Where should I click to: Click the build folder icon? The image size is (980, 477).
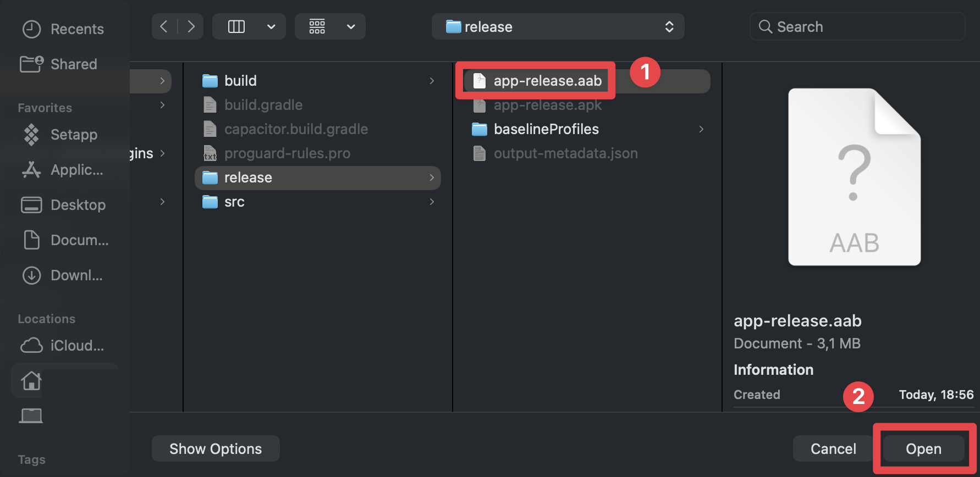tap(210, 81)
